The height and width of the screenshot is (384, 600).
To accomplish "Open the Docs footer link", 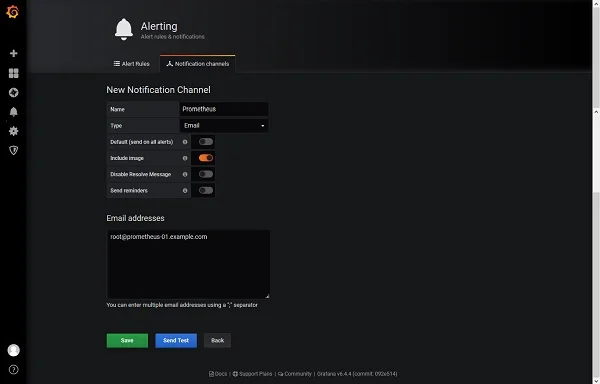I will click(x=218, y=374).
